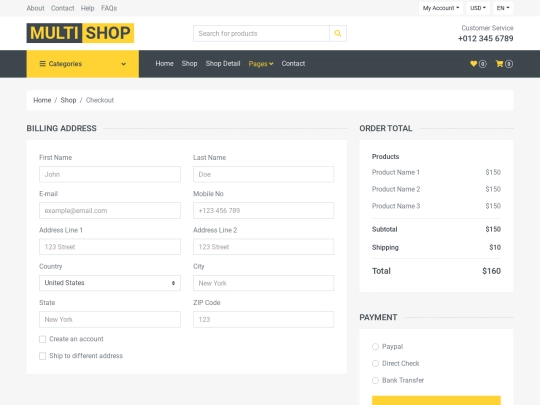
Task: Click the Help link in top bar
Action: click(87, 8)
